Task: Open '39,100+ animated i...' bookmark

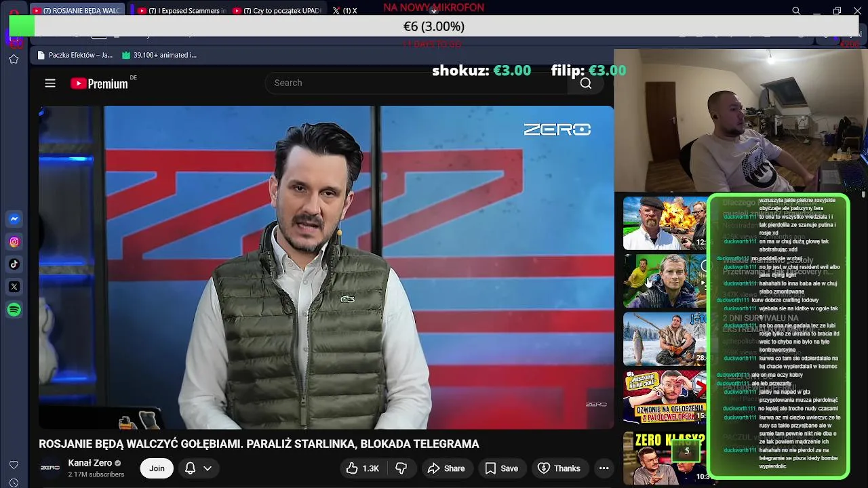Action: point(159,55)
